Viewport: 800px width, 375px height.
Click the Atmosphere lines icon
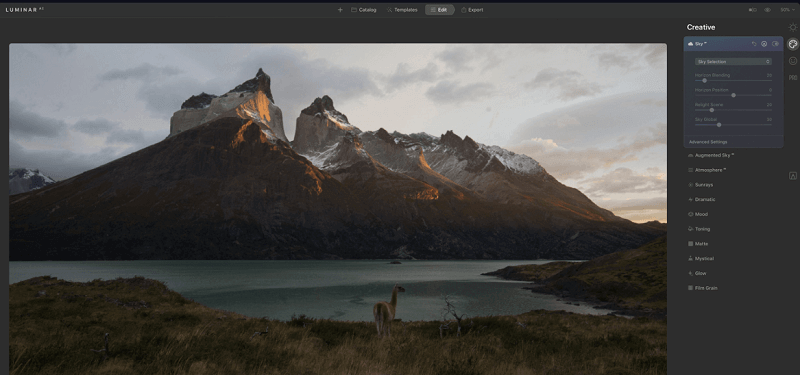point(690,170)
